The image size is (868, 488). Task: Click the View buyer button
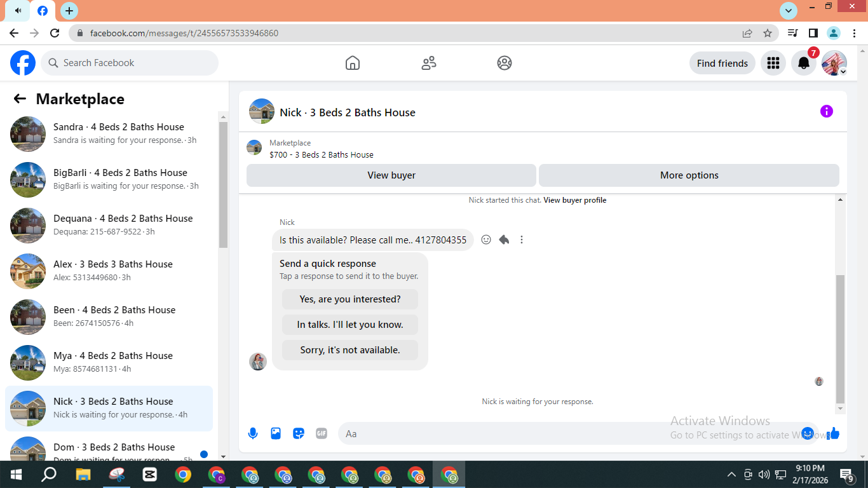click(x=391, y=175)
